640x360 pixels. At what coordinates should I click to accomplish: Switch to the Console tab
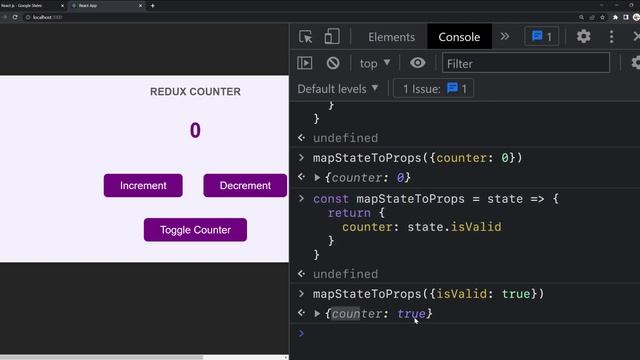[459, 37]
